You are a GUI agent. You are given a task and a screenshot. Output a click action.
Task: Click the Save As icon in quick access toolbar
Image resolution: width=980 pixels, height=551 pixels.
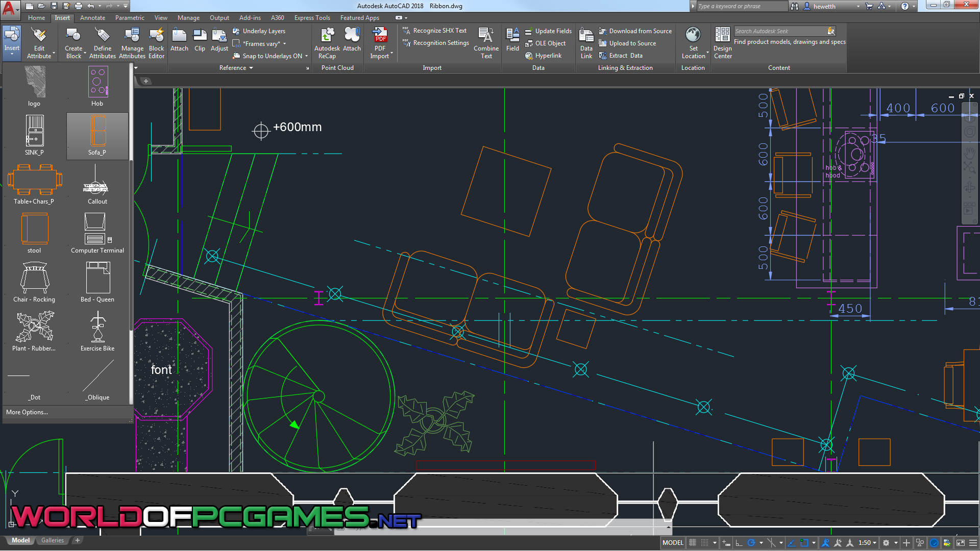(x=66, y=6)
